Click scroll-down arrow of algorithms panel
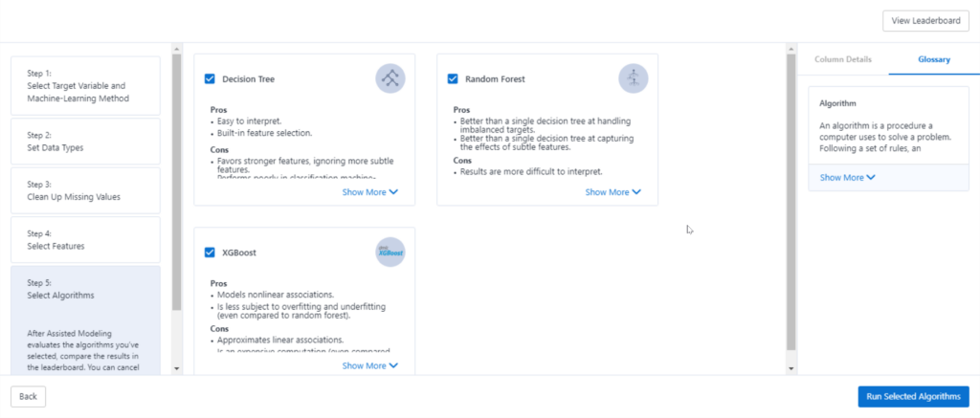 pyautogui.click(x=791, y=368)
